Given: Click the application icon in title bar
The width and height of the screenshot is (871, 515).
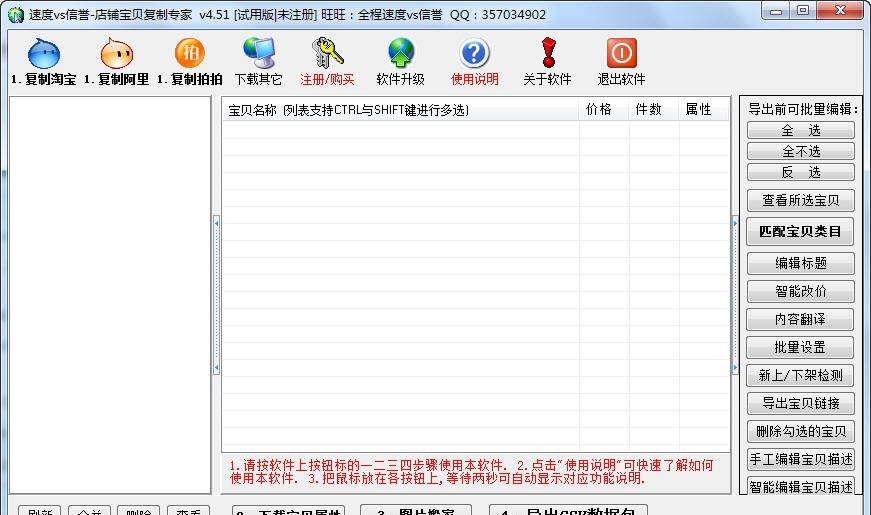Looking at the screenshot, I should point(16,14).
